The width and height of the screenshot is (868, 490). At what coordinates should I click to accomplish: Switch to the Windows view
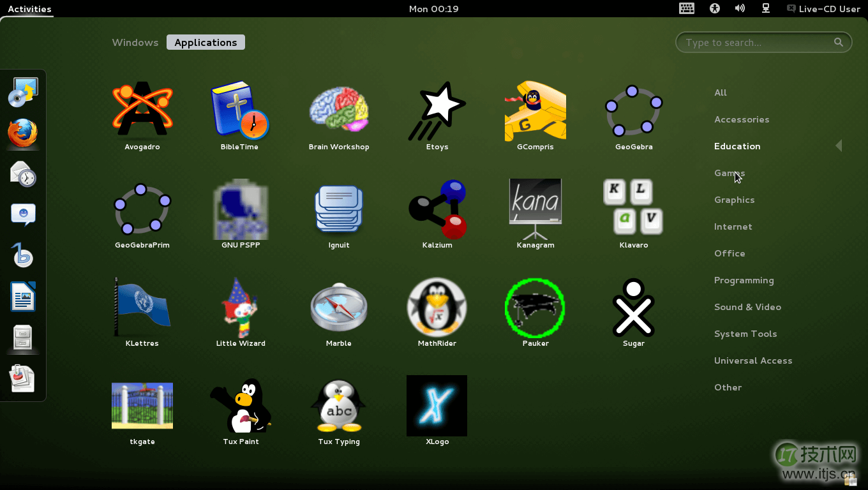[x=135, y=42]
